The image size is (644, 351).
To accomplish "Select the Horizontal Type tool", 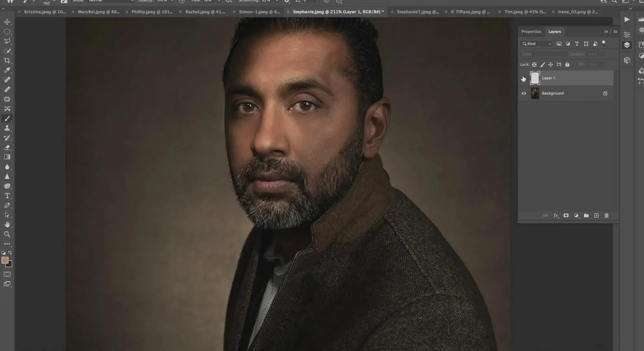I will 7,196.
